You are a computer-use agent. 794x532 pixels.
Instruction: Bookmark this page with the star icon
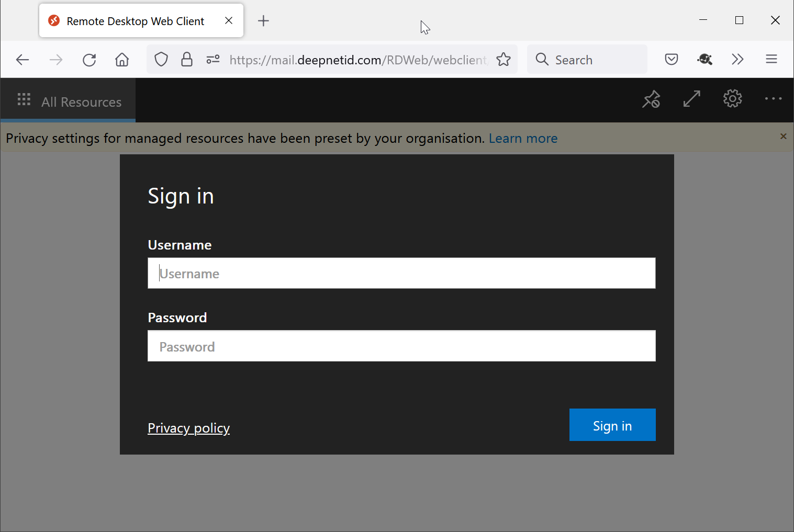point(504,60)
